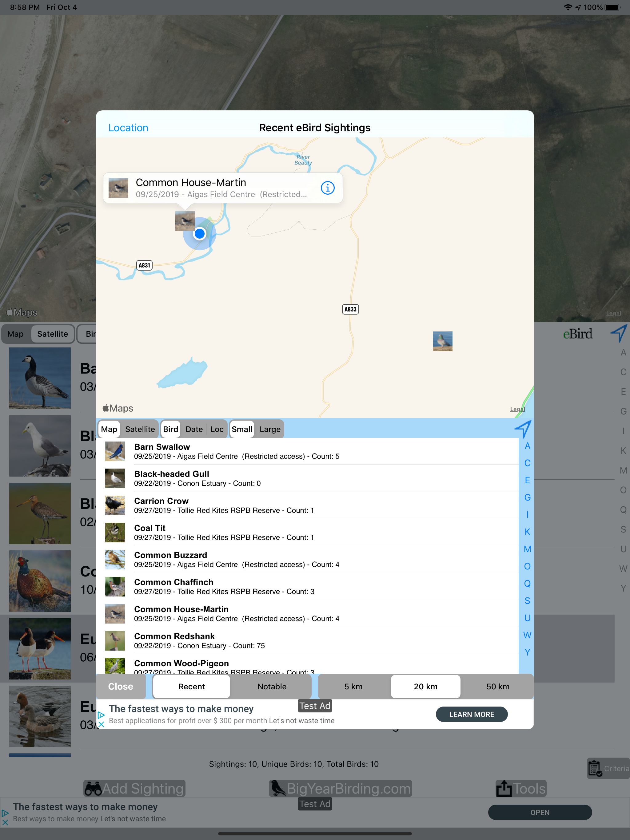Jump to letter S in popup index

[527, 601]
